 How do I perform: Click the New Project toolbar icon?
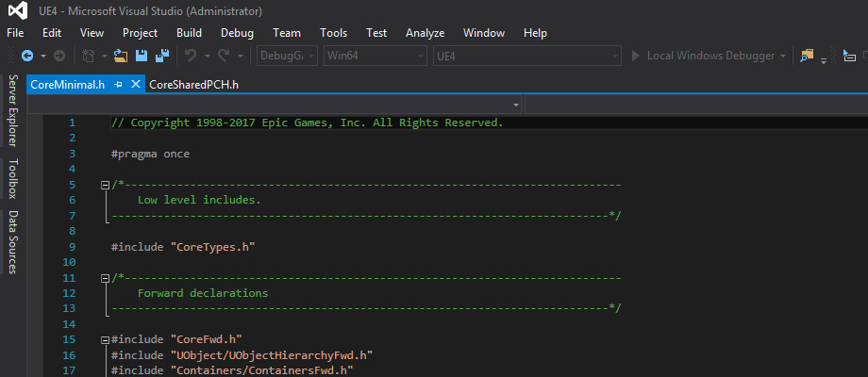tap(88, 56)
